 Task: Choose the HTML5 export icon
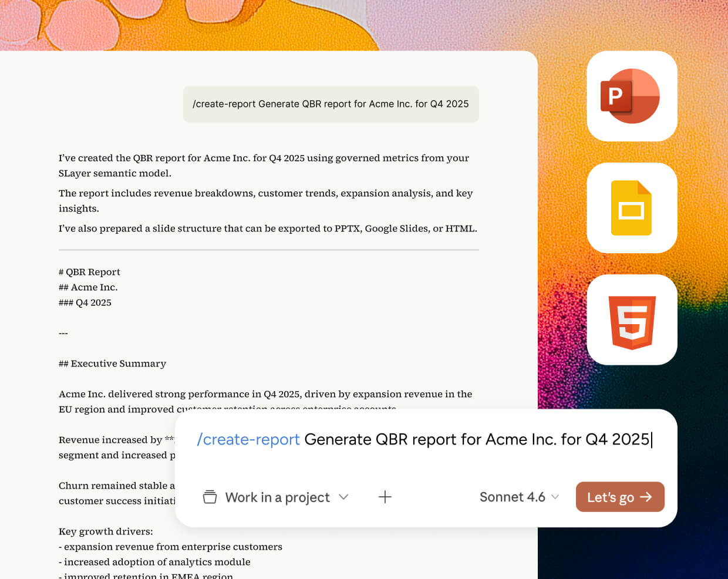[632, 319]
